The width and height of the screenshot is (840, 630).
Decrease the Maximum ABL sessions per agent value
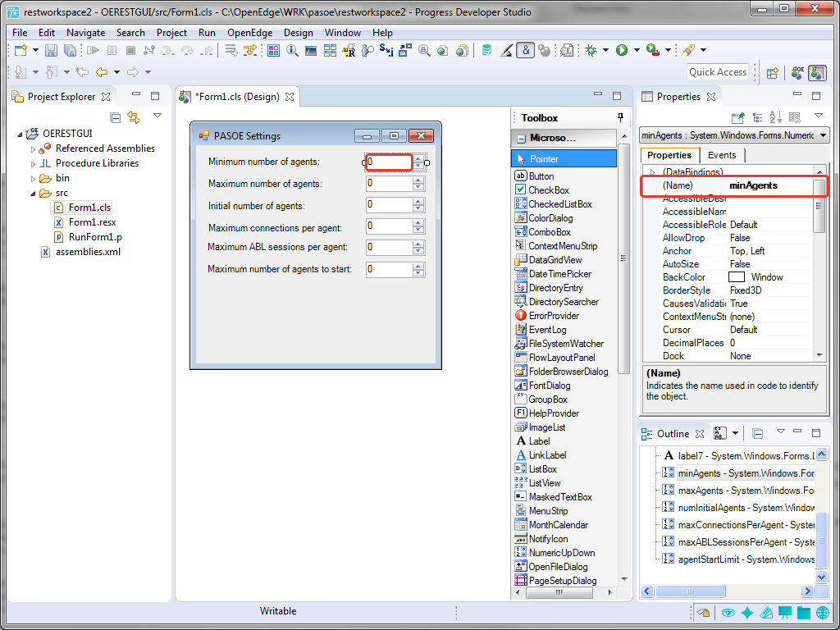418,251
